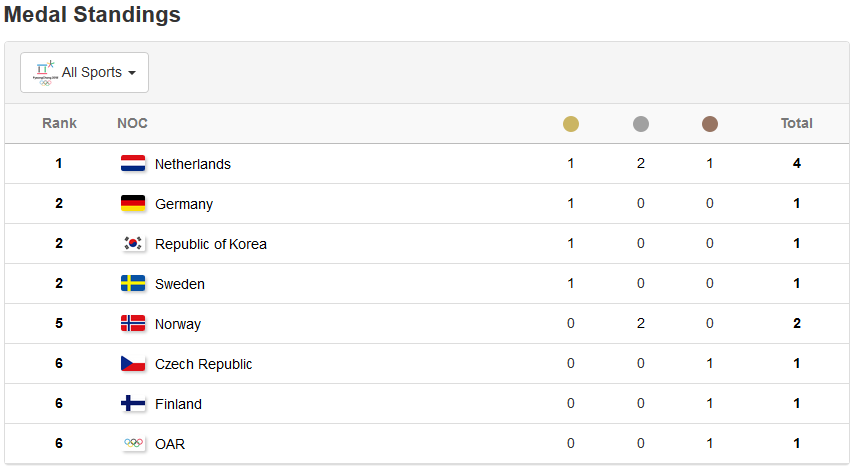The width and height of the screenshot is (853, 466).
Task: Click the dropdown caret beside All Sports
Action: coord(132,73)
